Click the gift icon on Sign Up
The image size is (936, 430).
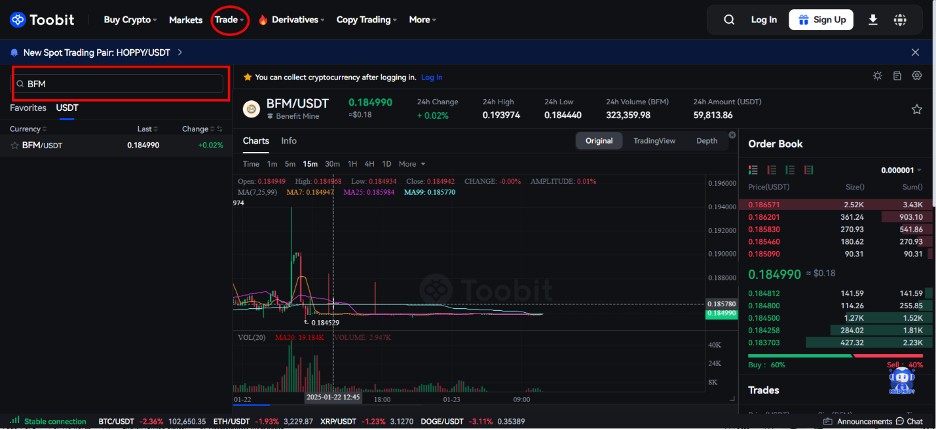click(x=803, y=20)
